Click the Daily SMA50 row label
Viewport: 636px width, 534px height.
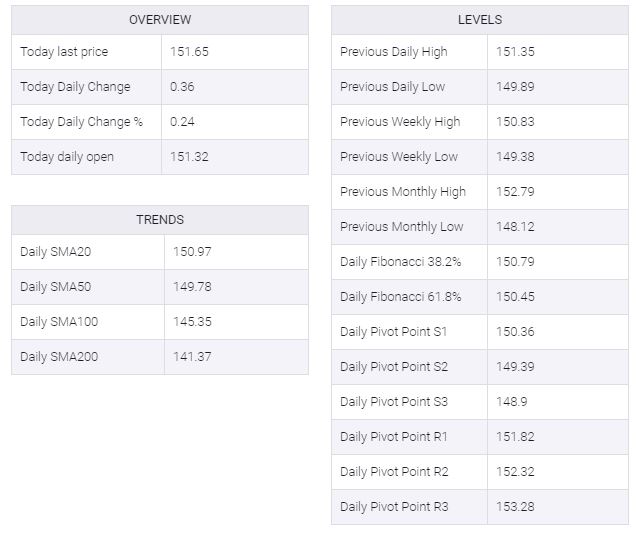tap(56, 287)
